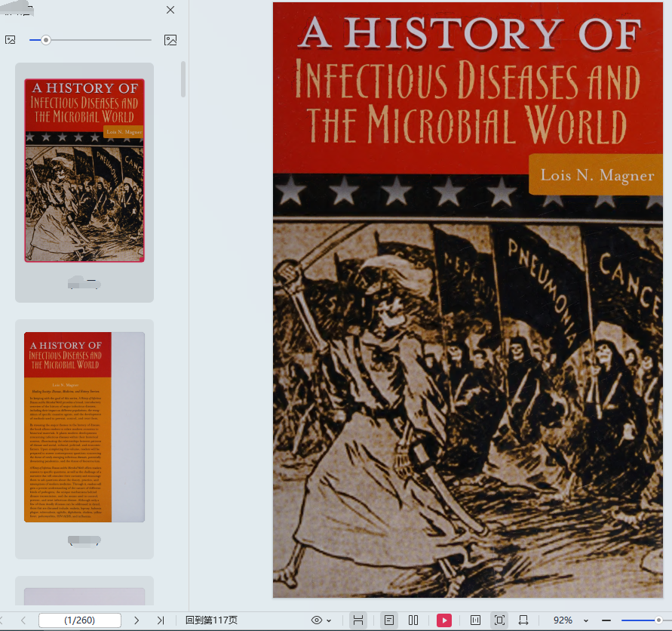Click the fit width icon

523,620
